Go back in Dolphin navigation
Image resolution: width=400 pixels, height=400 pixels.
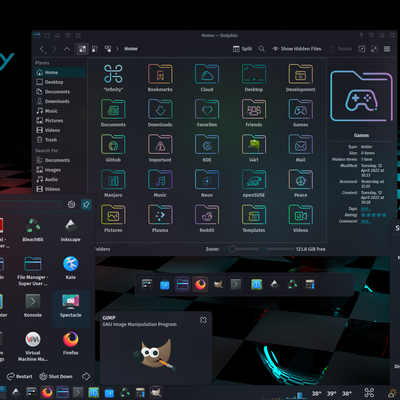click(x=42, y=49)
